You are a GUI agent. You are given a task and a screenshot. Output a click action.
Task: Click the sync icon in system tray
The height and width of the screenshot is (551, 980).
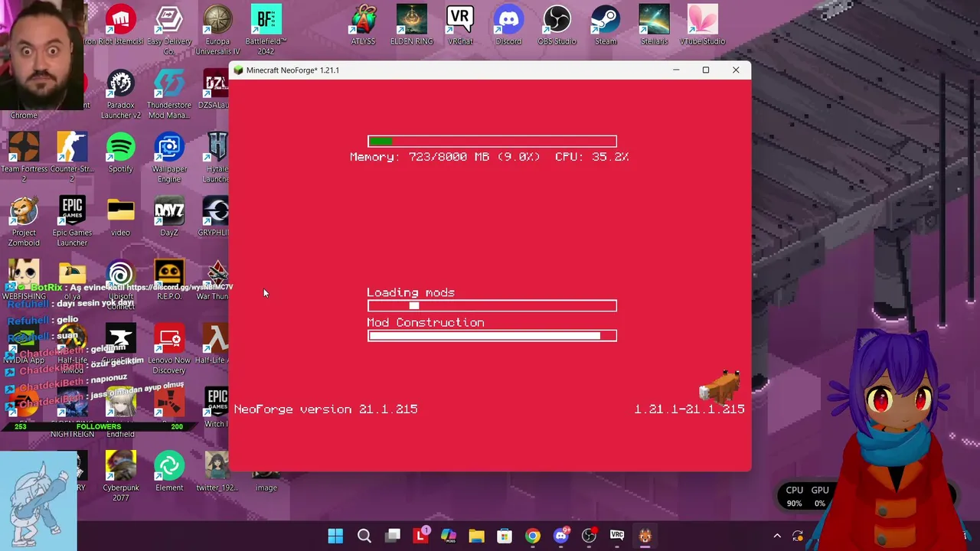pyautogui.click(x=798, y=536)
